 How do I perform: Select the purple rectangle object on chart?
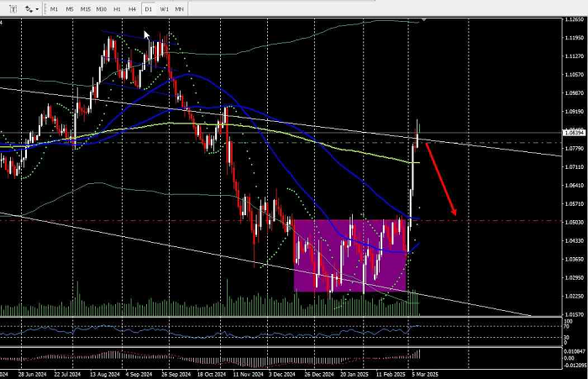tap(350, 255)
